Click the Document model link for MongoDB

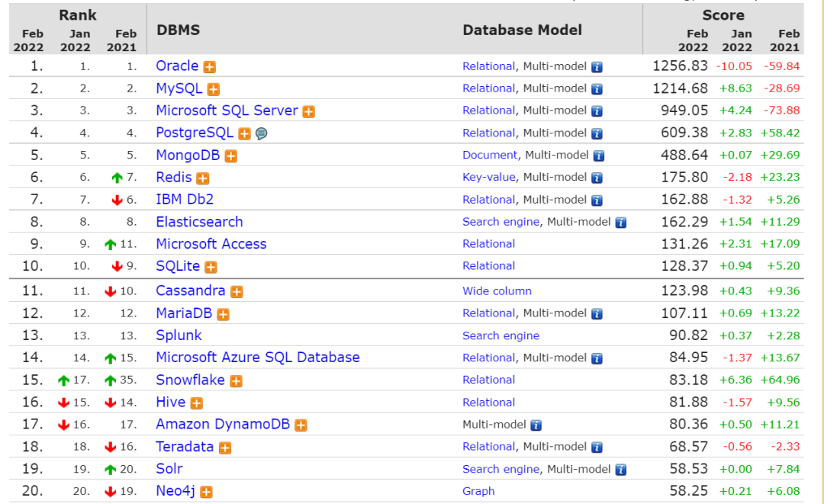pos(489,156)
